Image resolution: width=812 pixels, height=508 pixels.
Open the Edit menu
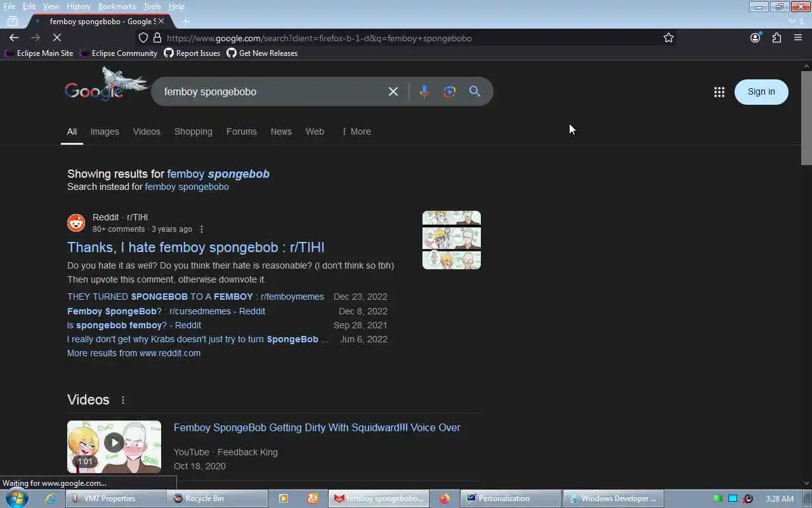(x=29, y=6)
